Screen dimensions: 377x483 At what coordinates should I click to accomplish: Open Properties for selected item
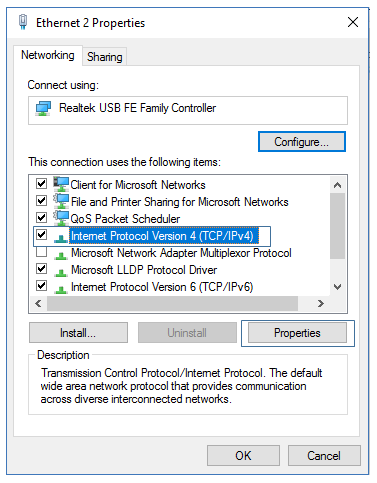[297, 333]
